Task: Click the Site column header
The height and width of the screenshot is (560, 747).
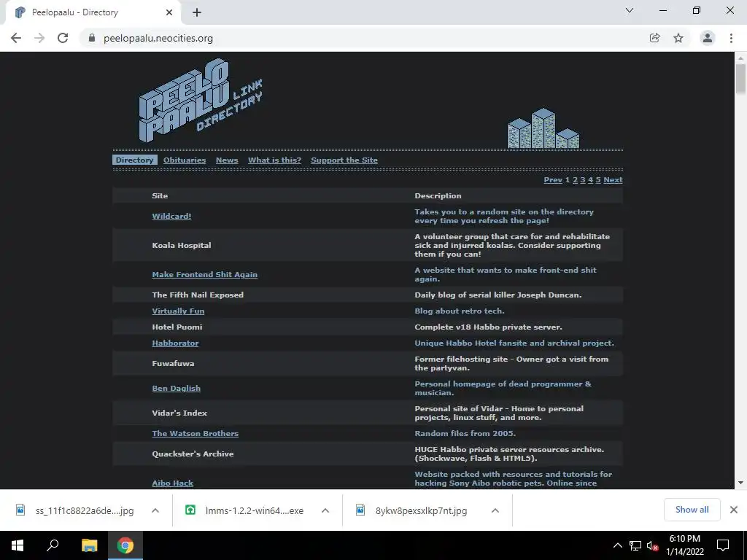Action: pyautogui.click(x=160, y=195)
